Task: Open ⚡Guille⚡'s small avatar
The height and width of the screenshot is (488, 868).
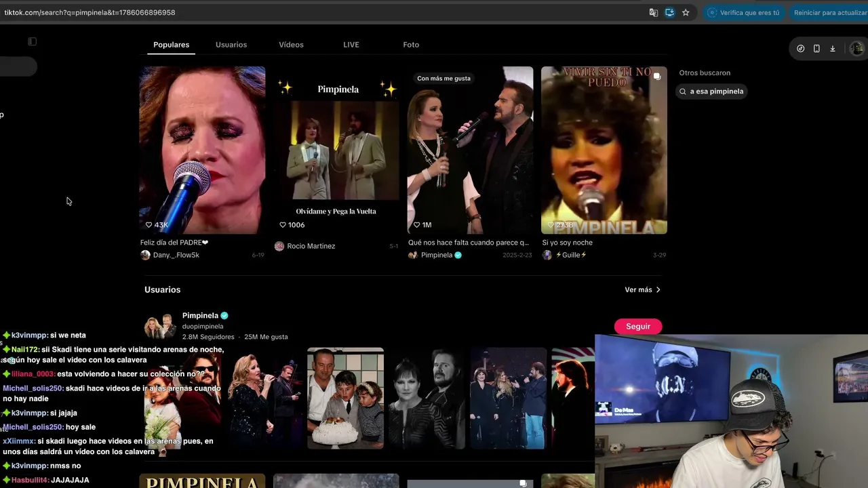Action: [547, 255]
